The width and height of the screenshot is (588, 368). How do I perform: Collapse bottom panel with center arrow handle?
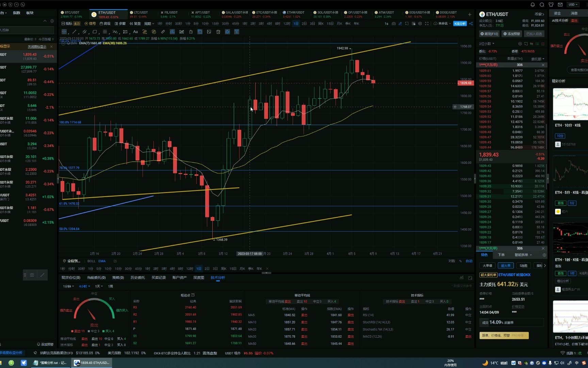[266, 273]
